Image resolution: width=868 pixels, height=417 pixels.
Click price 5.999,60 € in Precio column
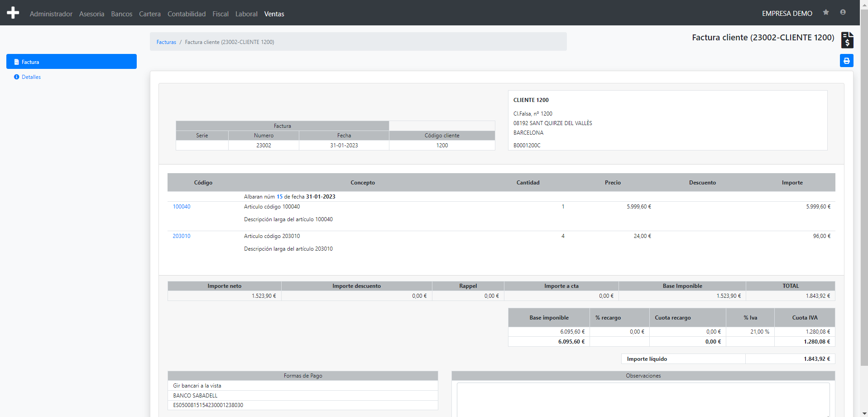639,207
